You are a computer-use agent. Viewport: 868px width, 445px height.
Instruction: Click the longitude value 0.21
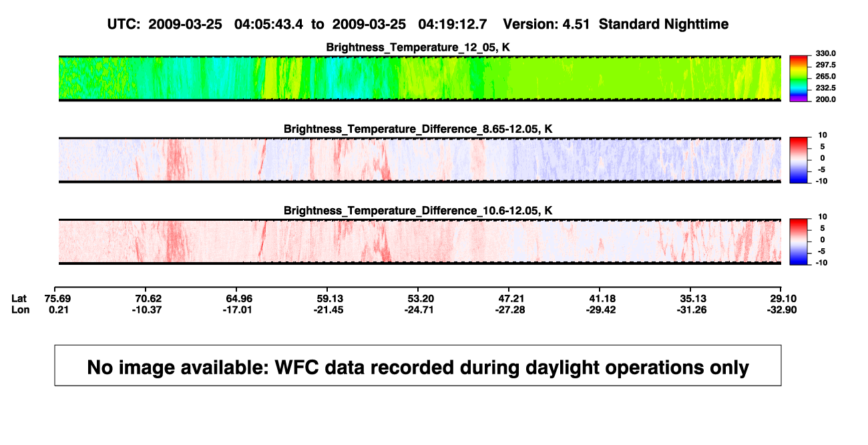click(58, 310)
